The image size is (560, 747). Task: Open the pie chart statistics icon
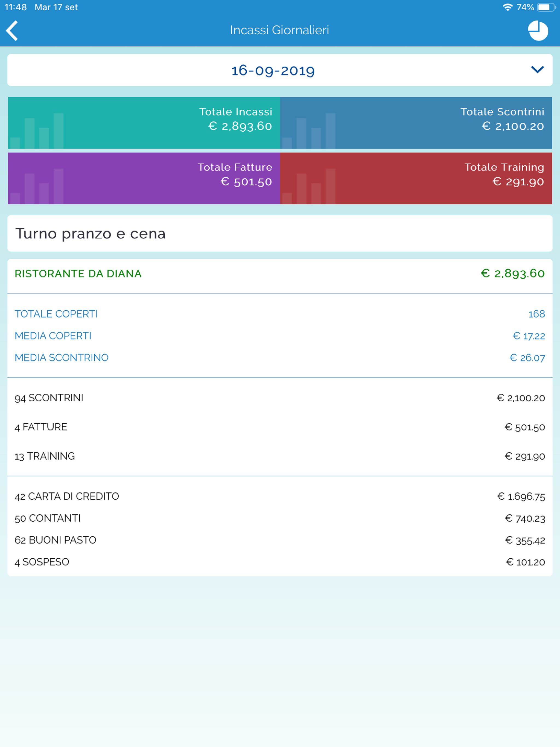(x=538, y=31)
